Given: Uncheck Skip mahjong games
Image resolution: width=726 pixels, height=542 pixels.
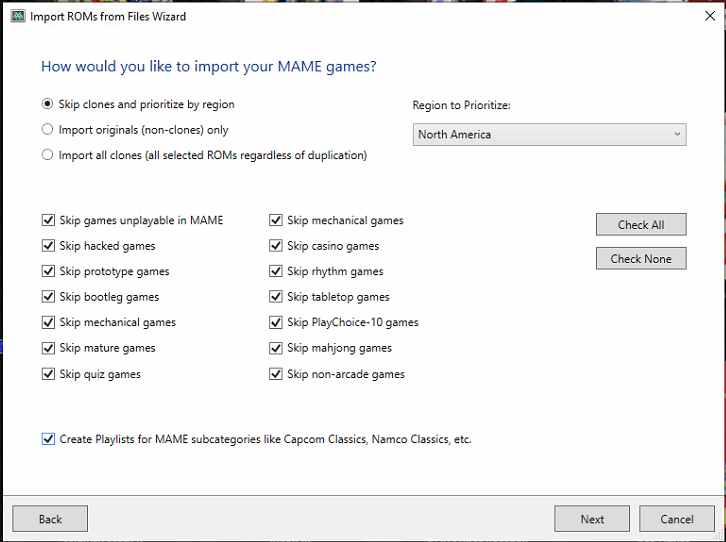Looking at the screenshot, I should coord(276,348).
